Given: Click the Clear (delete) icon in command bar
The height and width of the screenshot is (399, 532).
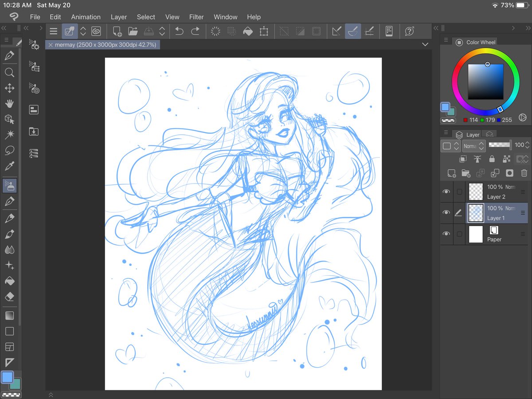Looking at the screenshot, I should [x=215, y=31].
